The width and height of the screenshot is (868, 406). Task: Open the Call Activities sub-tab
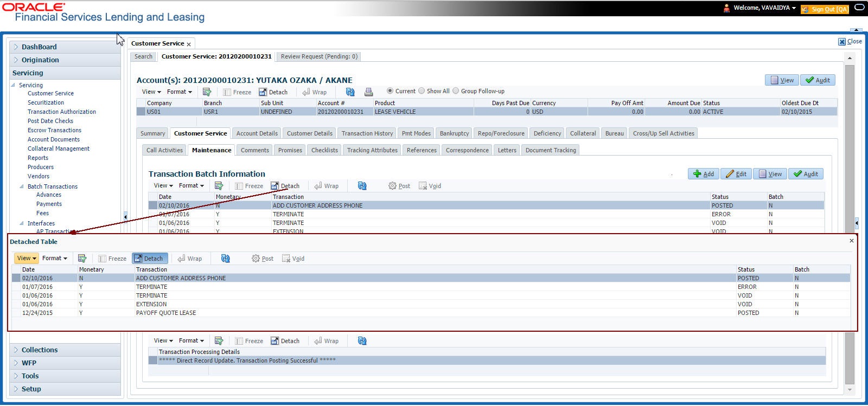tap(164, 150)
